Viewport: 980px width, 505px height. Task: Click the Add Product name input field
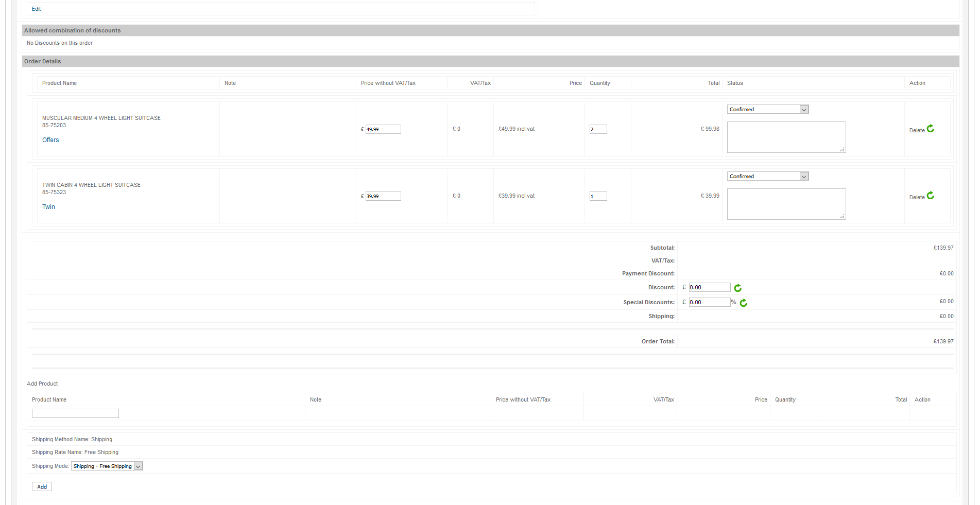click(x=75, y=413)
